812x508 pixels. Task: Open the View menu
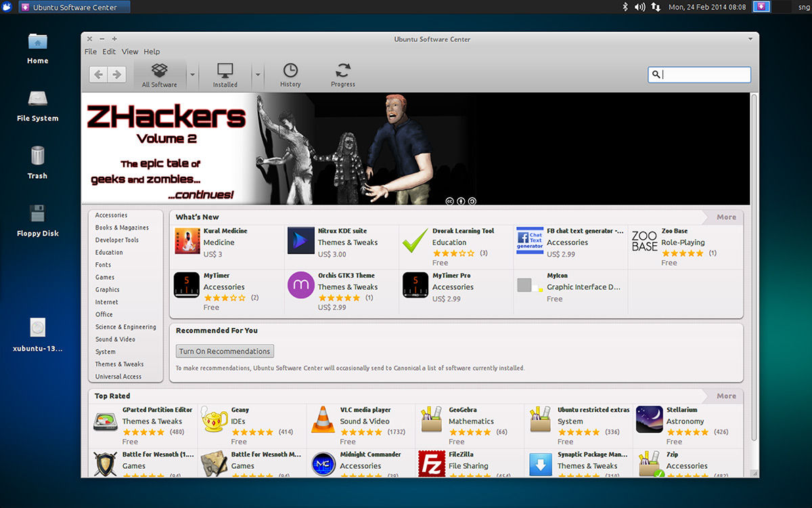[x=130, y=51]
